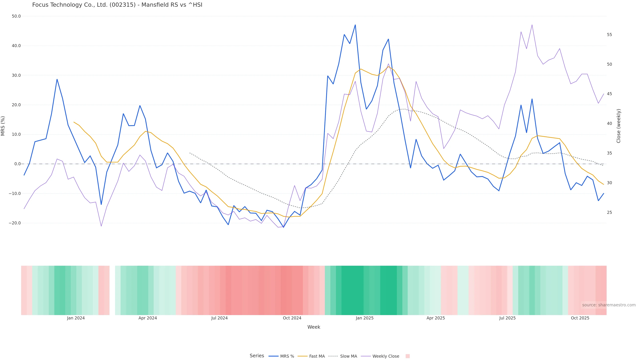Click the 50.0 tick on MRS axis
The width and height of the screenshot is (644, 362).
click(16, 16)
